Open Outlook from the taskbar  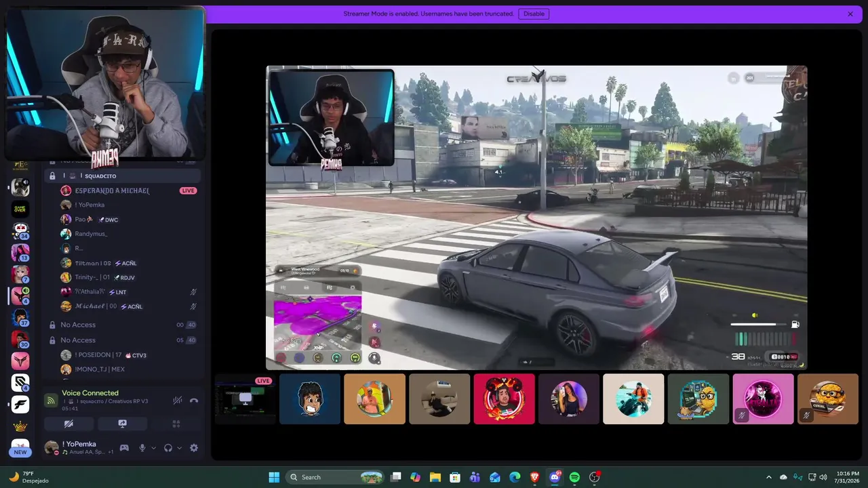pos(495,477)
